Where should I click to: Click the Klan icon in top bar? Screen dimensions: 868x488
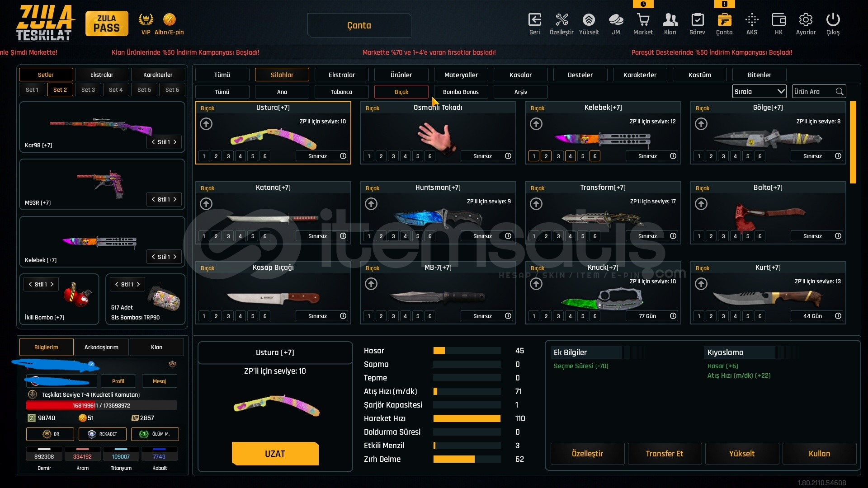(x=670, y=20)
